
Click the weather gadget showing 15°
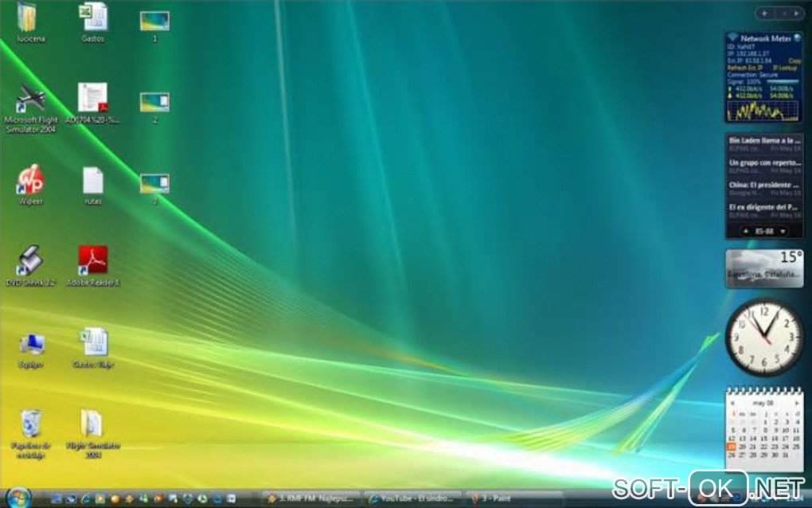tap(764, 268)
